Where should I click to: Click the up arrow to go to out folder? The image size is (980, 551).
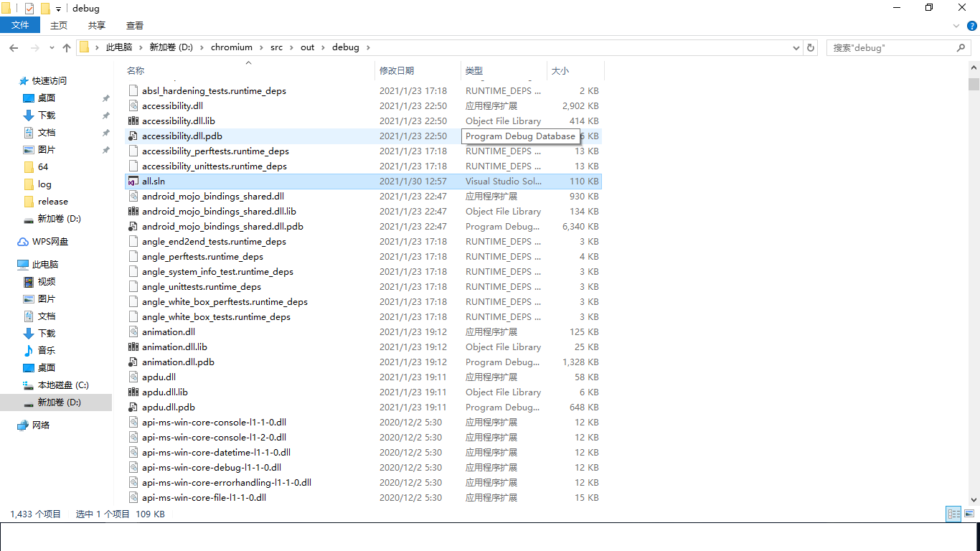66,47
